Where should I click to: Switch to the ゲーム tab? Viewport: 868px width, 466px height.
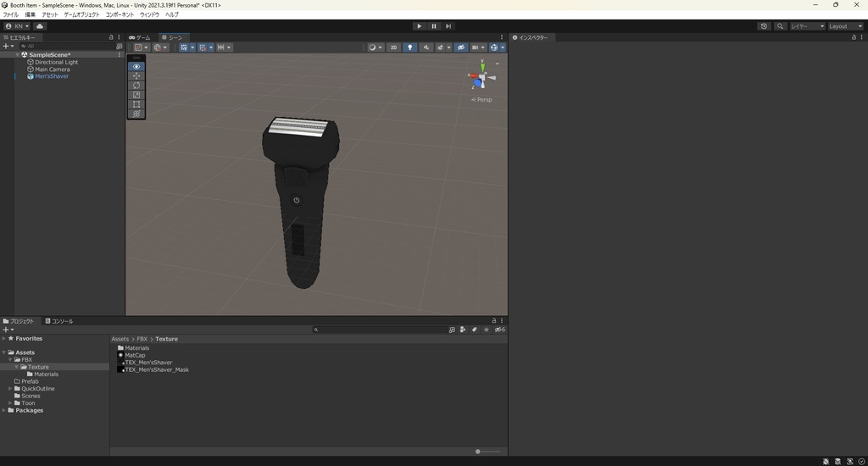(x=140, y=37)
